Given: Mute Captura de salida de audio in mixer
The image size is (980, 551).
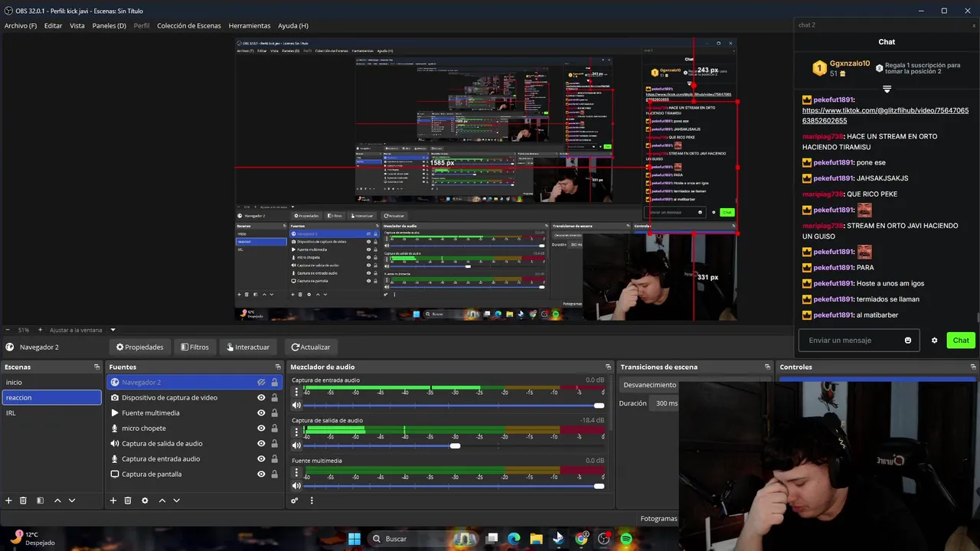Looking at the screenshot, I should [x=297, y=445].
